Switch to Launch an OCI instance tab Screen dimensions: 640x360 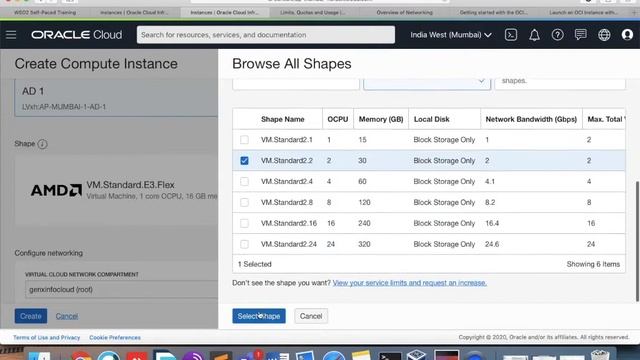point(583,13)
